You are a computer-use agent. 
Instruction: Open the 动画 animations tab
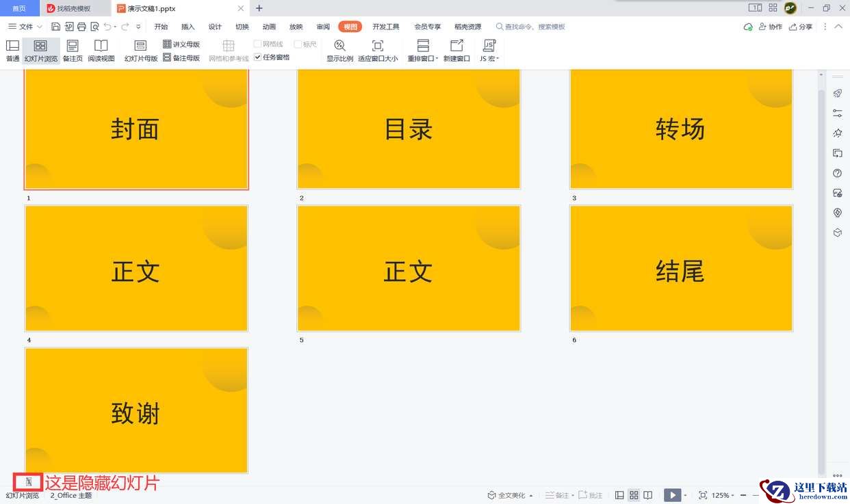tap(270, 27)
